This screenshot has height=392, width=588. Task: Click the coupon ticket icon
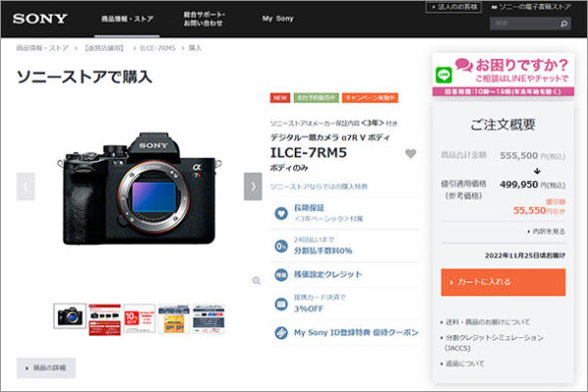click(281, 333)
